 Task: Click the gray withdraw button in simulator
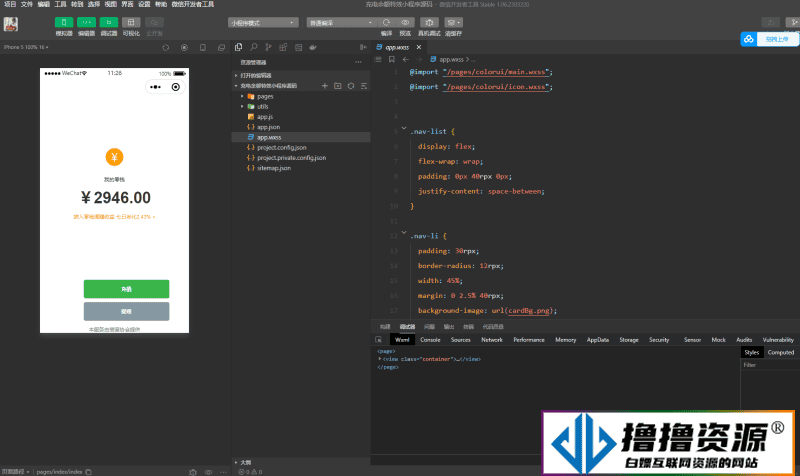tap(127, 311)
